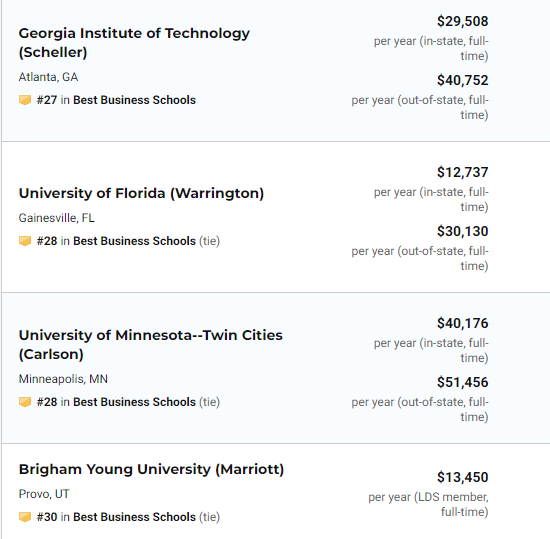Open Brigham Young University (Marriott) listing

coord(151,470)
